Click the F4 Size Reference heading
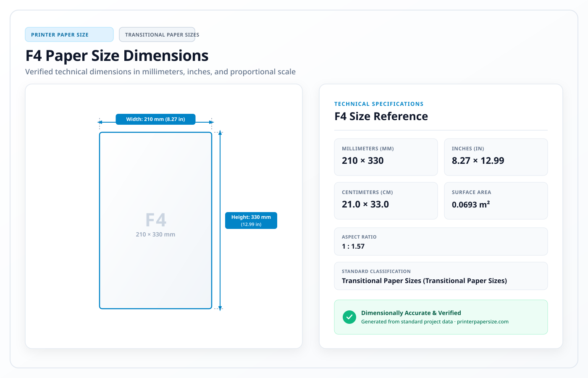 coord(381,116)
